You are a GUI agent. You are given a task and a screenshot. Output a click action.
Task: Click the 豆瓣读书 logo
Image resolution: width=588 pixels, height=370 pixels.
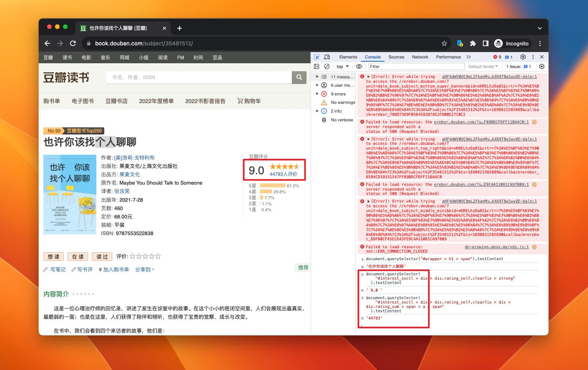pos(66,77)
